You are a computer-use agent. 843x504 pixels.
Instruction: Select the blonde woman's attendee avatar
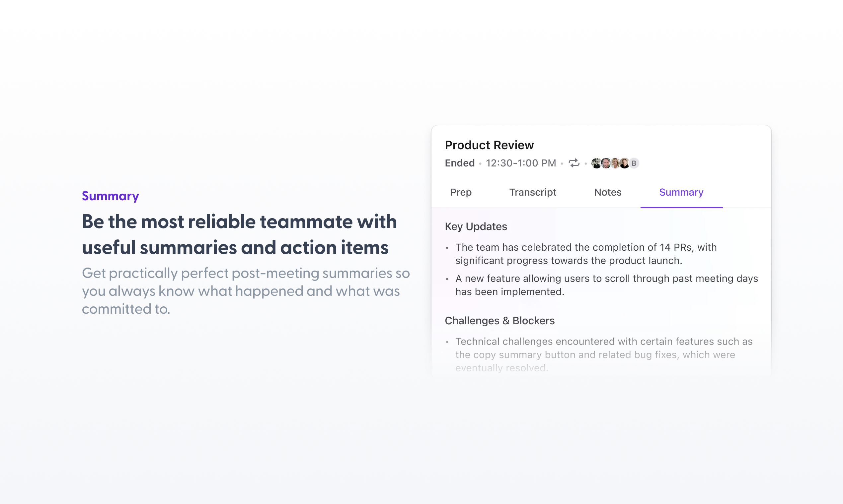tap(615, 163)
